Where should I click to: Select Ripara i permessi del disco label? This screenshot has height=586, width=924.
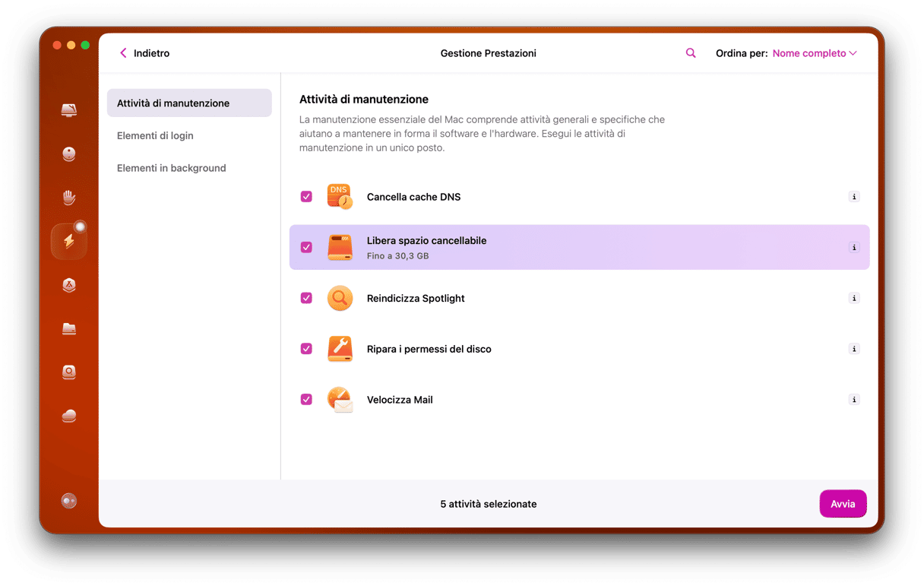(x=429, y=349)
